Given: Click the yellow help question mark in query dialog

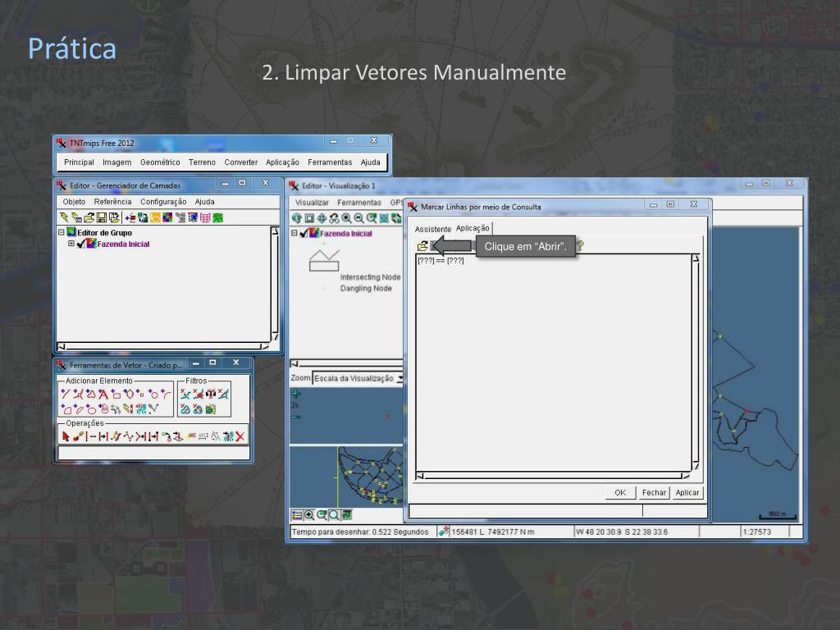Looking at the screenshot, I should point(580,245).
